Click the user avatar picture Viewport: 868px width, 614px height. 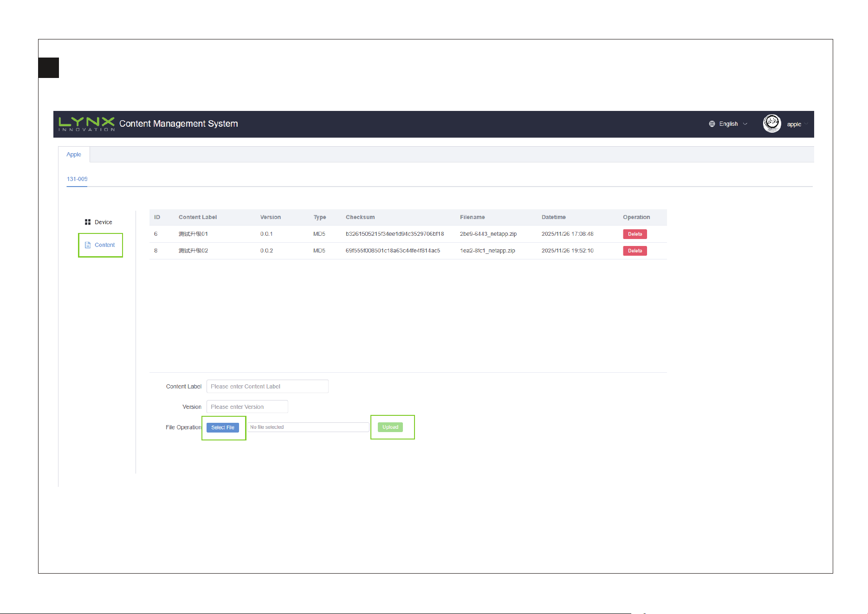click(772, 123)
